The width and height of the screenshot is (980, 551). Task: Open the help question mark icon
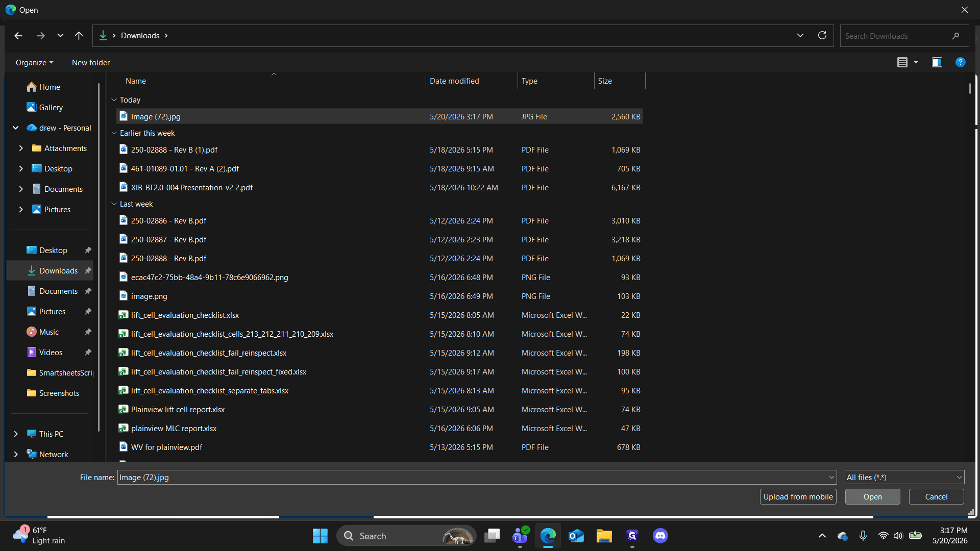(961, 62)
